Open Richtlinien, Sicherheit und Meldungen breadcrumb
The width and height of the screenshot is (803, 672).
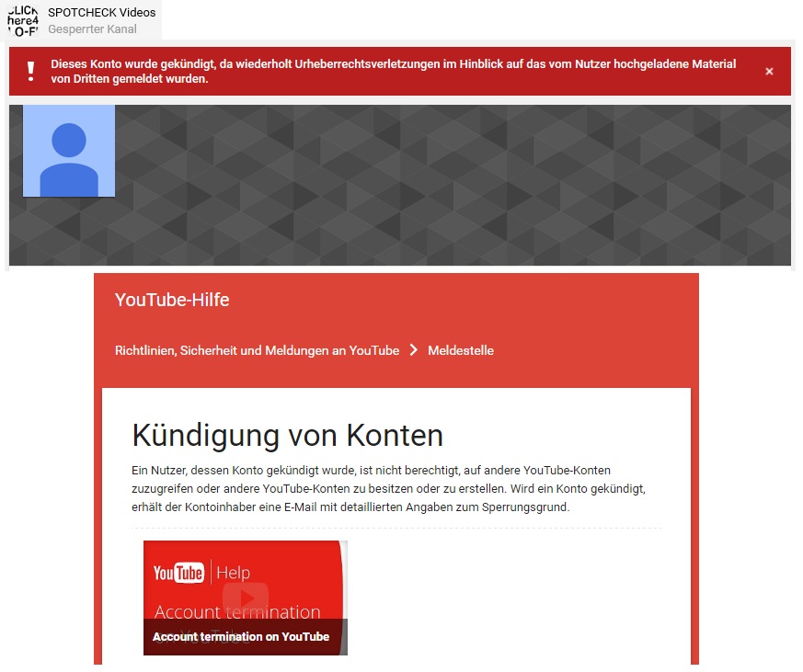pyautogui.click(x=257, y=350)
